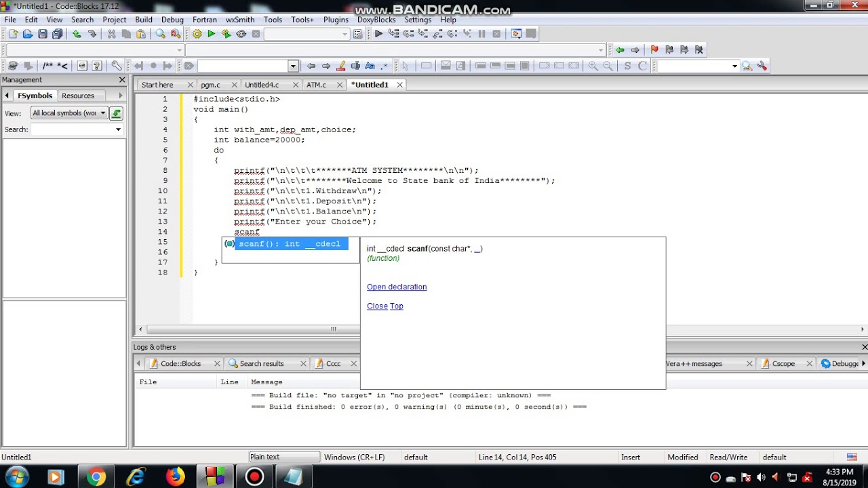The image size is (868, 488).
Task: Redo the last edit
Action: (92, 34)
